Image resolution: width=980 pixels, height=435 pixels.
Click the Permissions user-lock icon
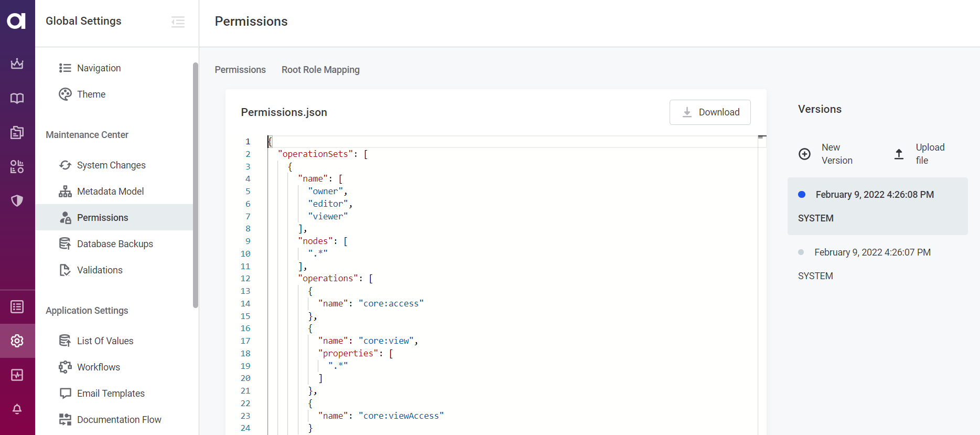(65, 218)
